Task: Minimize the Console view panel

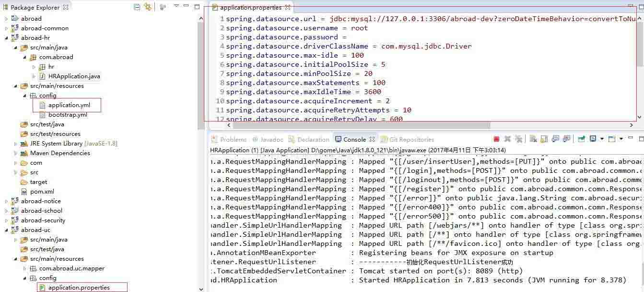Action: pyautogui.click(x=631, y=138)
